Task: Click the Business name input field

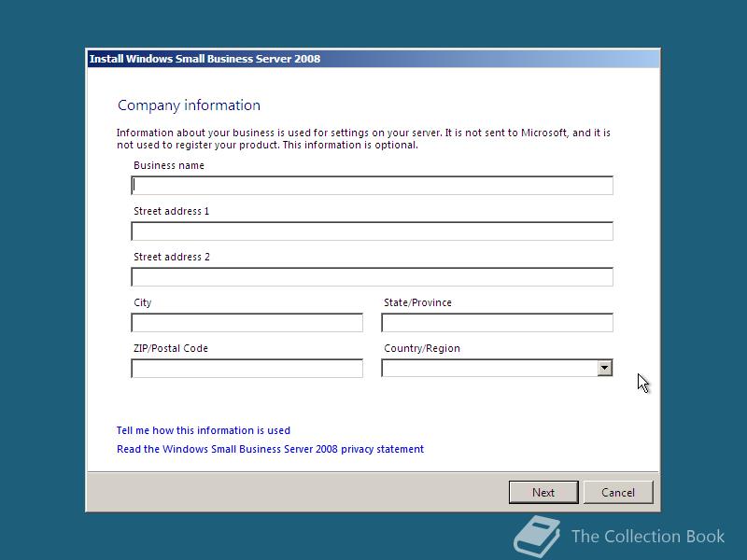Action: pyautogui.click(x=372, y=185)
